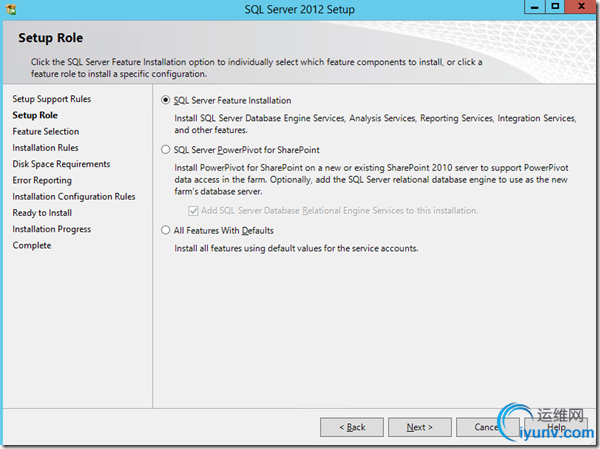This screenshot has height=449, width=600.
Task: Click the Setup Role page heading
Action: pyautogui.click(x=51, y=38)
